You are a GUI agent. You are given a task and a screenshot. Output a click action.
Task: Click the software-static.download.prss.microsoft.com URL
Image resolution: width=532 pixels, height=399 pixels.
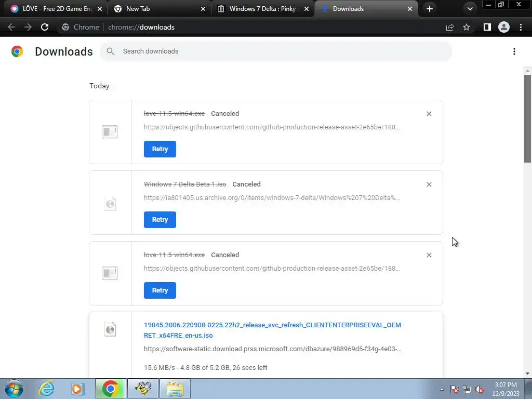[272, 349]
